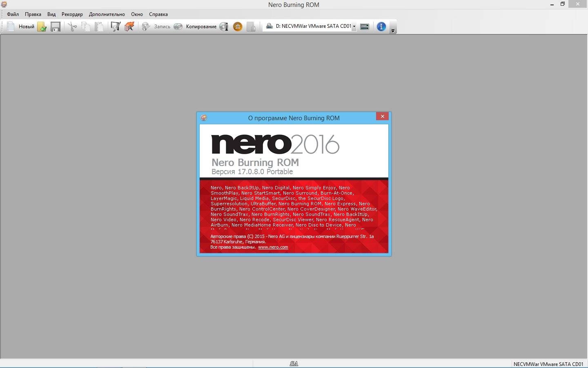
Task: Open the recorder drive dropdown
Action: (x=354, y=26)
